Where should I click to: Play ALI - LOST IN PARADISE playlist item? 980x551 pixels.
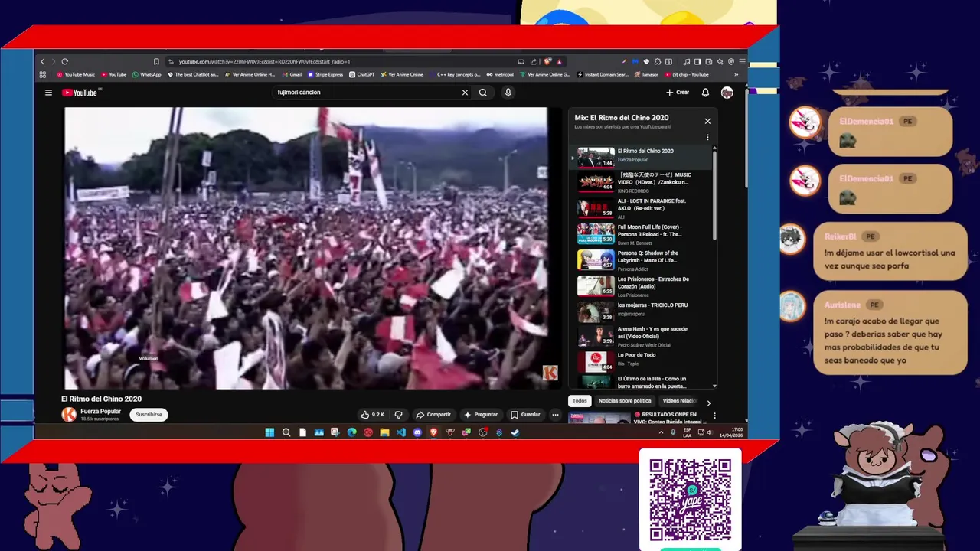click(642, 208)
